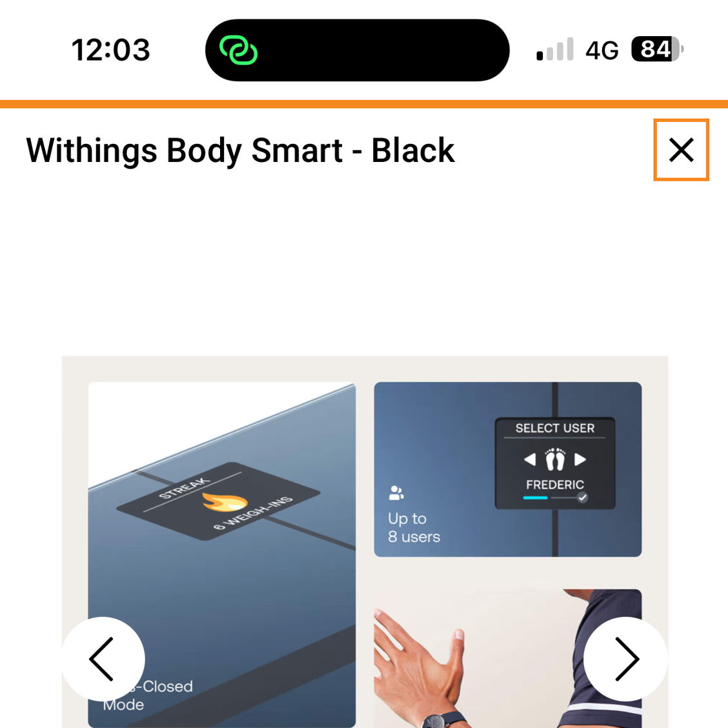The height and width of the screenshot is (728, 728).
Task: Select the streak flame scale image tile
Action: click(x=222, y=554)
